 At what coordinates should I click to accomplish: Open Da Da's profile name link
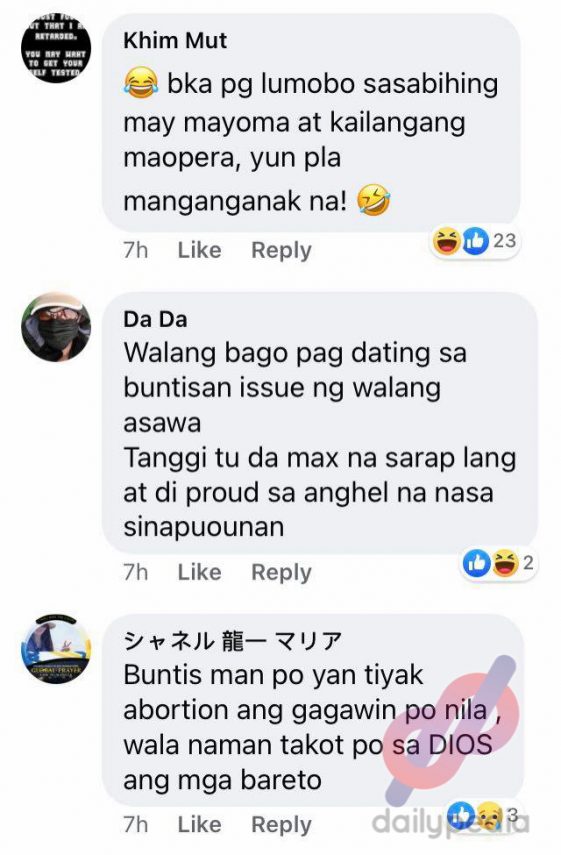155,320
